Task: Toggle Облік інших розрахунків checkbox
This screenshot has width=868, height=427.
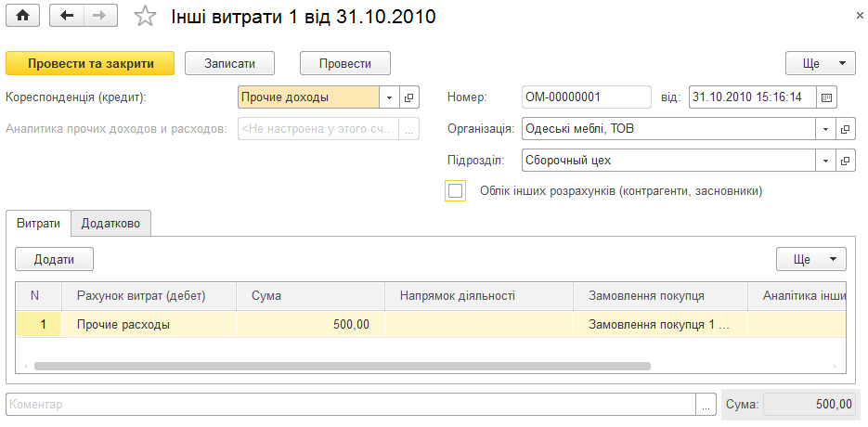Action: (455, 191)
